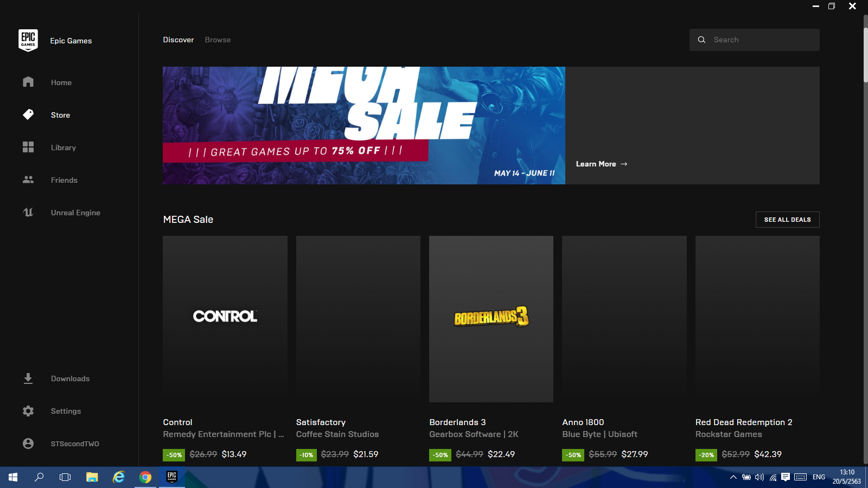Viewport: 868px width, 488px height.
Task: Click the Control game title
Action: 177,422
